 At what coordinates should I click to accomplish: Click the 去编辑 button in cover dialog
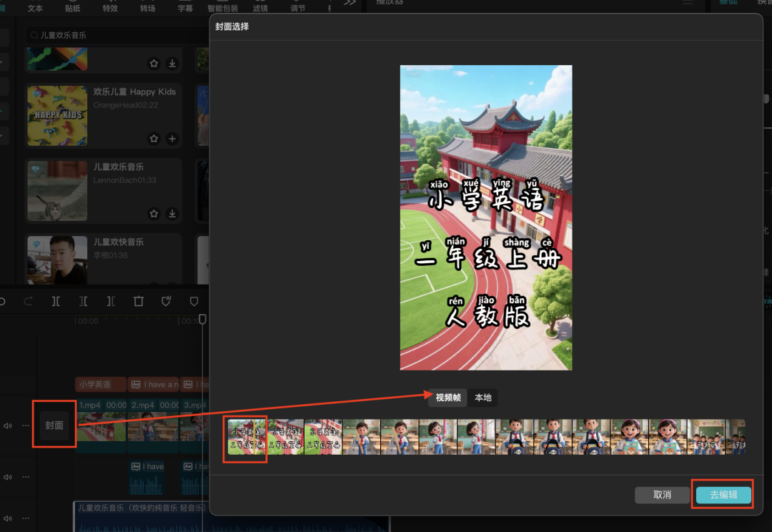(723, 495)
